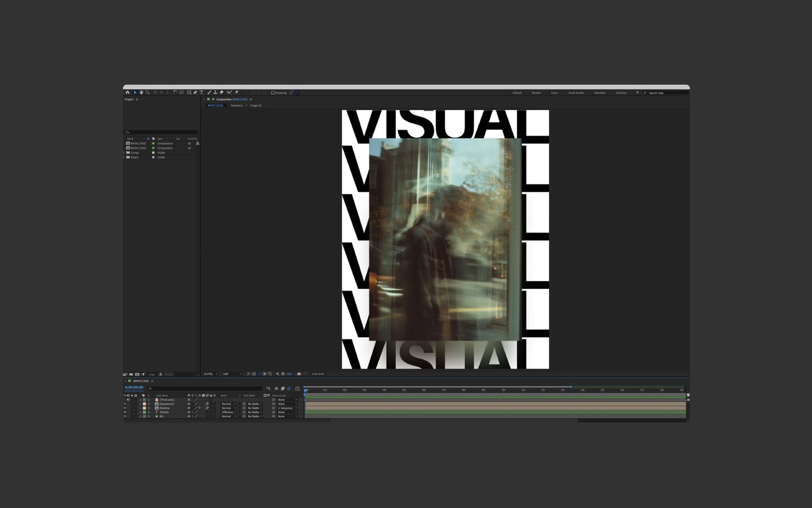Click the timeline ruler at the 05s marker
The width and height of the screenshot is (812, 508).
click(404, 389)
